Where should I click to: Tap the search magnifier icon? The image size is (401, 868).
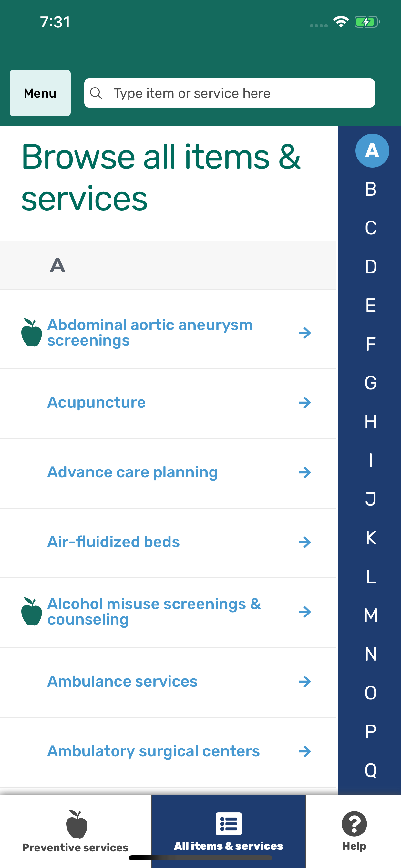[x=96, y=93]
